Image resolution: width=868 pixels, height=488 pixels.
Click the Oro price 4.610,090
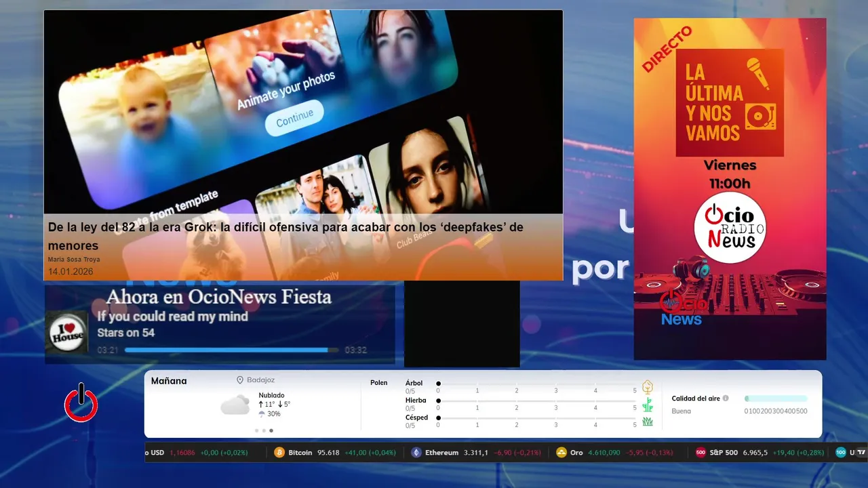[x=604, y=453]
